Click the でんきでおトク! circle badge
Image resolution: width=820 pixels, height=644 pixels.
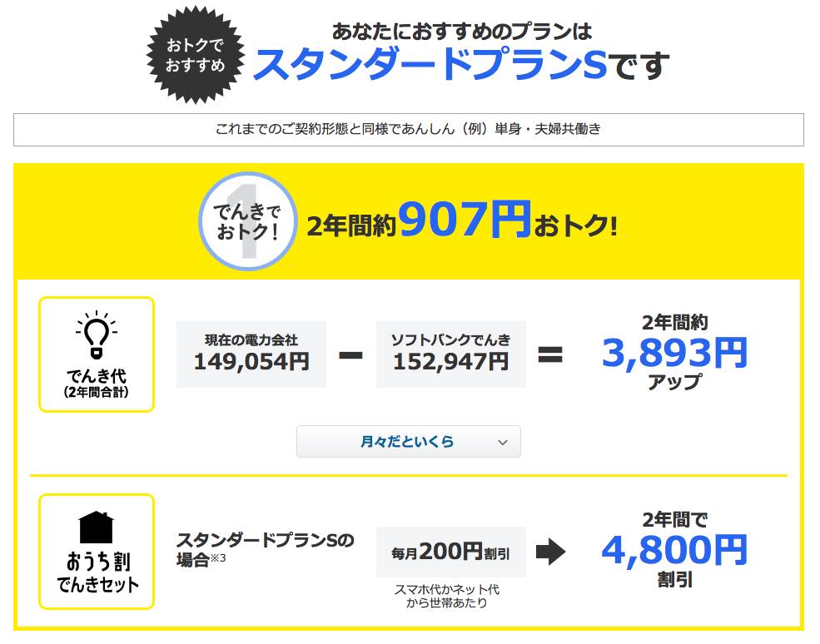click(248, 221)
